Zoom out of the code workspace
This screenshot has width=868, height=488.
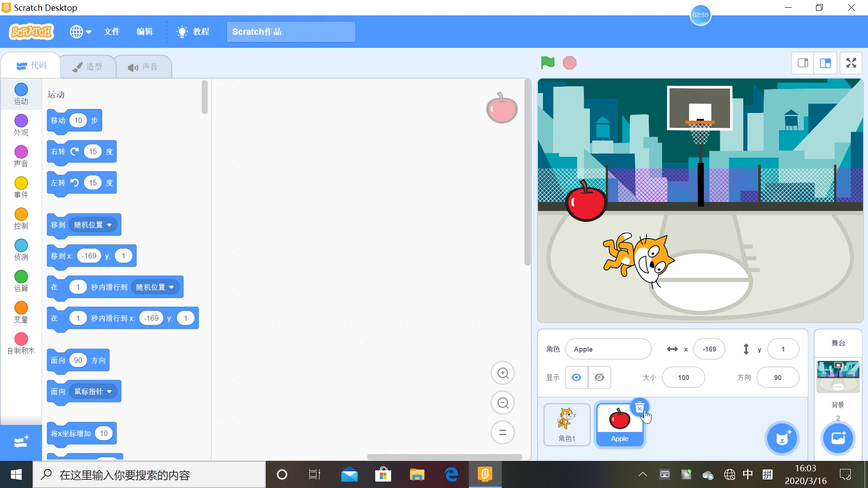click(503, 403)
